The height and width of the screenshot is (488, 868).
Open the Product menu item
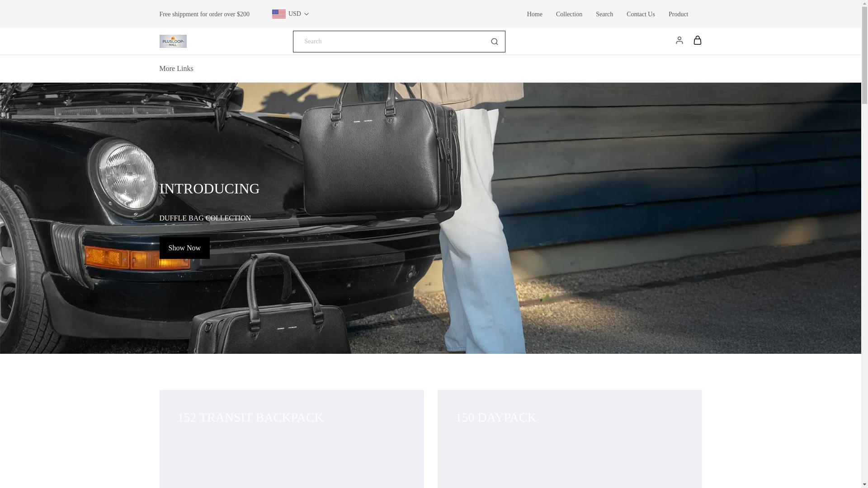[x=678, y=14]
